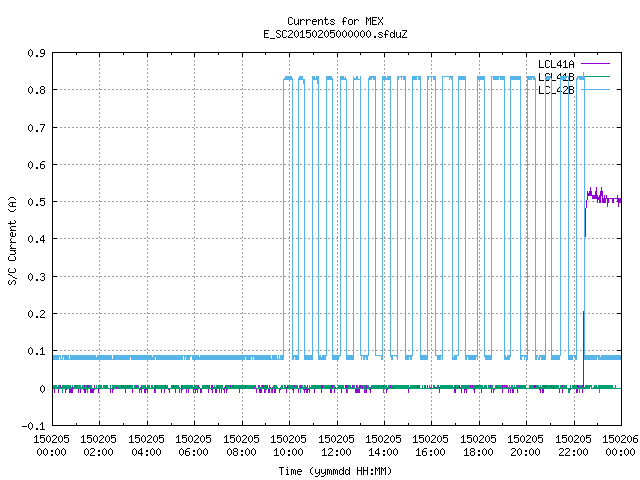Image resolution: width=640 pixels, height=480 pixels.
Task: Click the 0.6 y-axis tick label
Action: [36, 165]
